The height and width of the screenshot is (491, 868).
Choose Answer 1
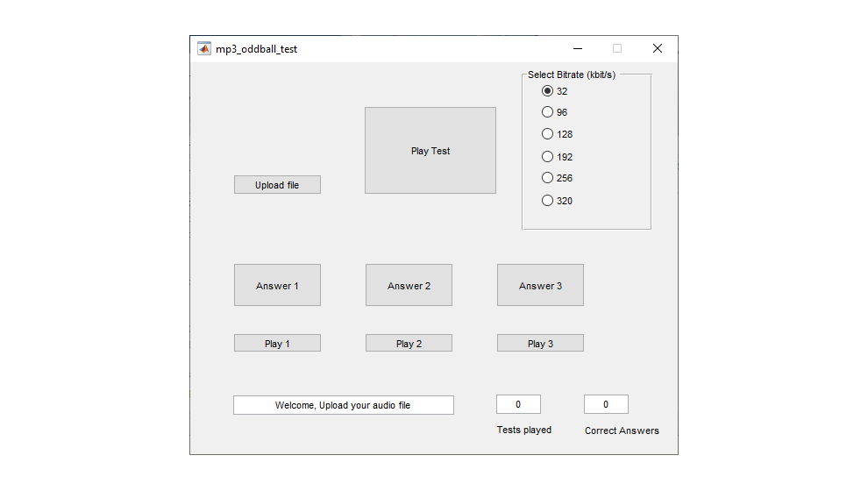277,285
